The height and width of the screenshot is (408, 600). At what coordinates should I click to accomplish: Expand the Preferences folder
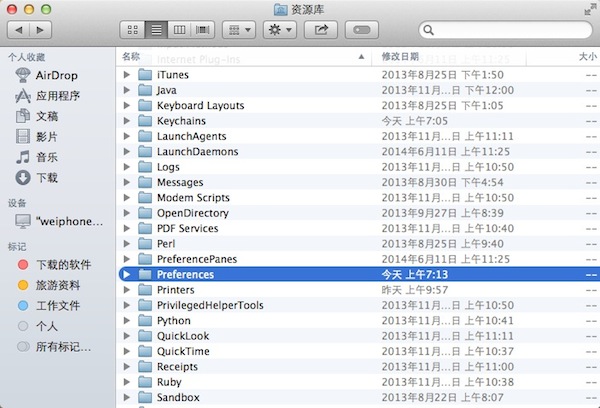pyautogui.click(x=127, y=274)
